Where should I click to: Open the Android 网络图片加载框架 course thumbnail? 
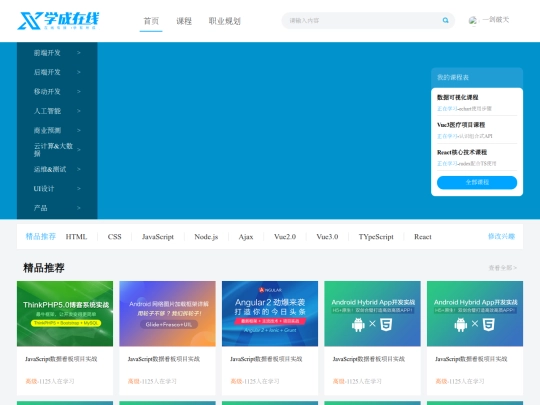[167, 313]
